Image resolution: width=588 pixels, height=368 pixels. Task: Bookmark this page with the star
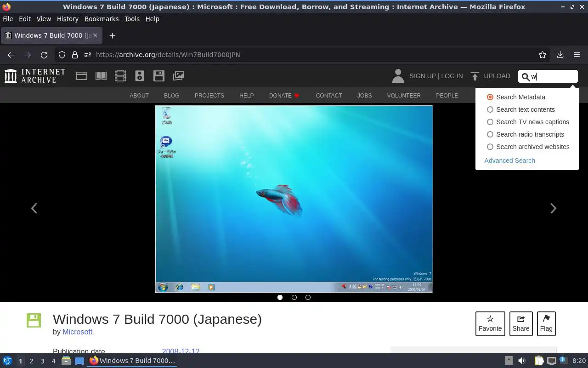(543, 55)
